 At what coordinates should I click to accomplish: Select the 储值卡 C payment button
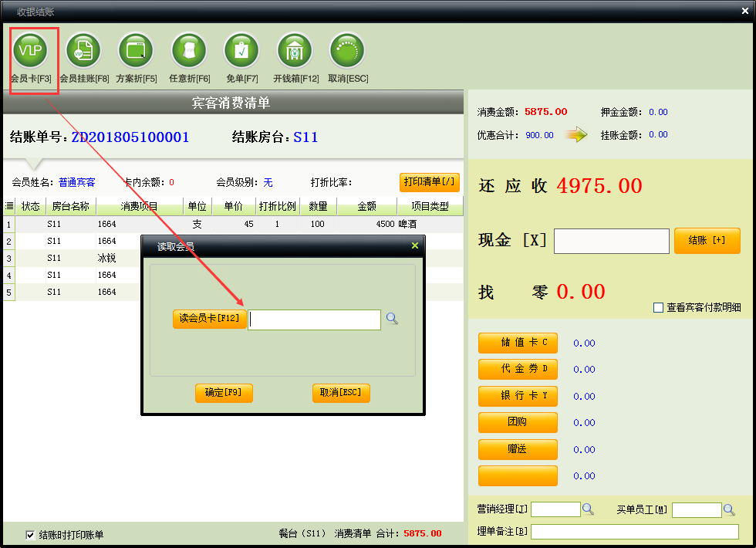tap(518, 343)
